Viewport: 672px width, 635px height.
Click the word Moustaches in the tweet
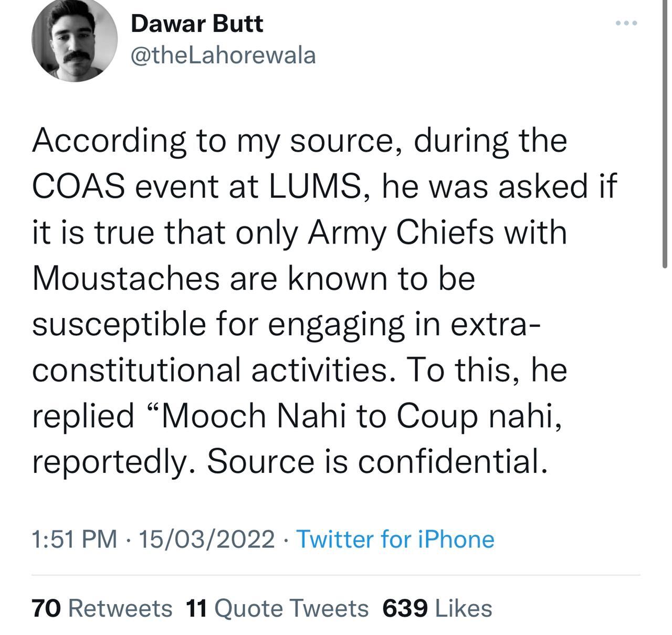(x=125, y=278)
